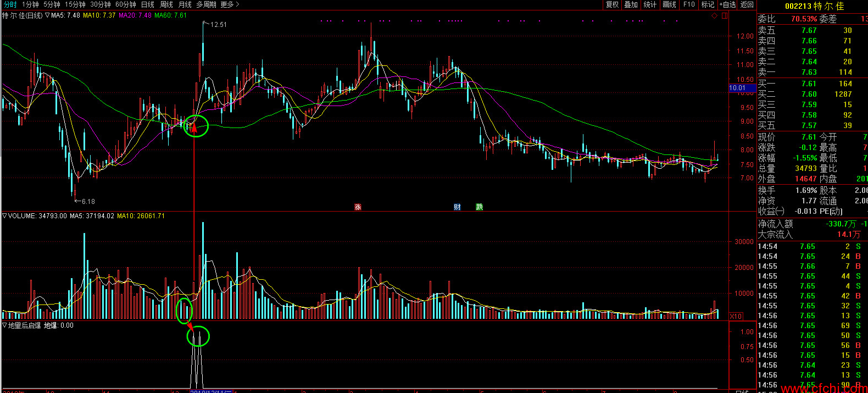Expand the VOLUME indicator dropdown triangle
This screenshot has width=868, height=393.
(5, 216)
